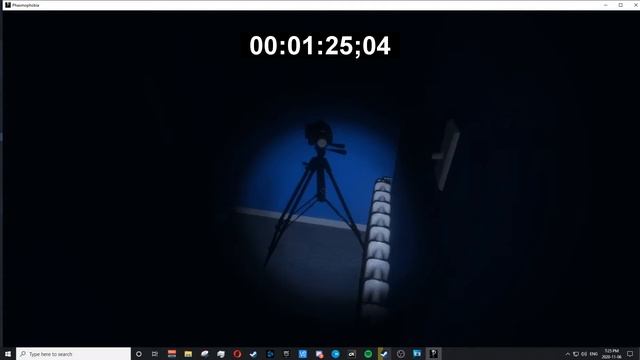Viewport: 640px width, 360px height.
Task: Open Cortana circle icon on taskbar
Action: (139, 354)
